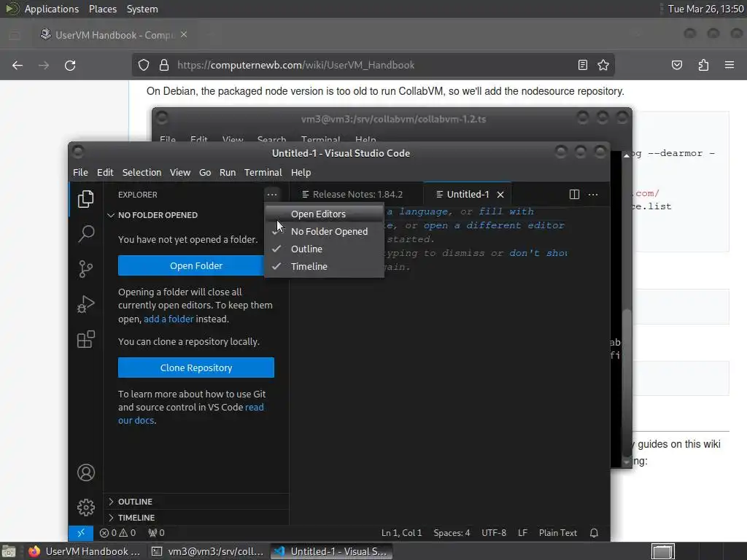Image resolution: width=747 pixels, height=560 pixels.
Task: Click the Firefox URL address bar
Action: coord(373,65)
